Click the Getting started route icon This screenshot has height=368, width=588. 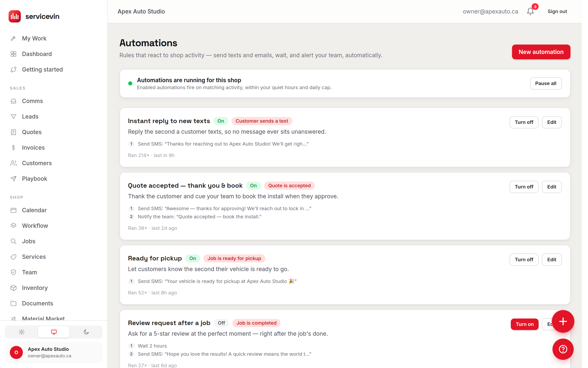[13, 70]
